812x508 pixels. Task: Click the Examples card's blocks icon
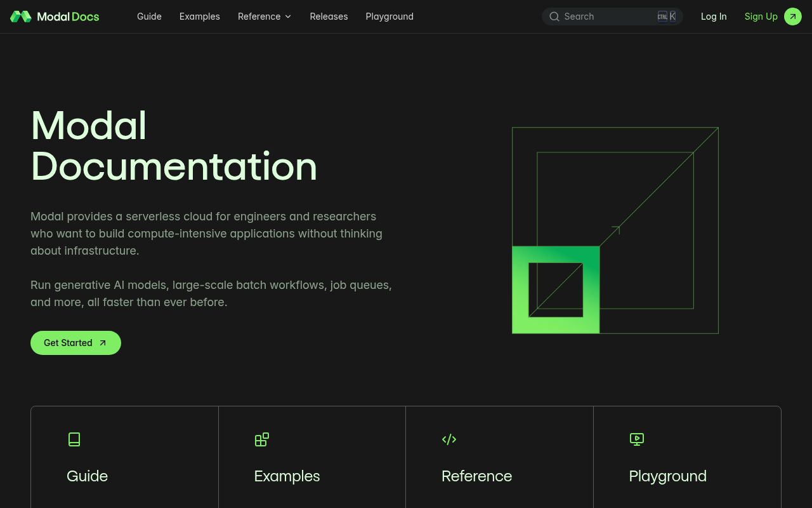tap(262, 439)
